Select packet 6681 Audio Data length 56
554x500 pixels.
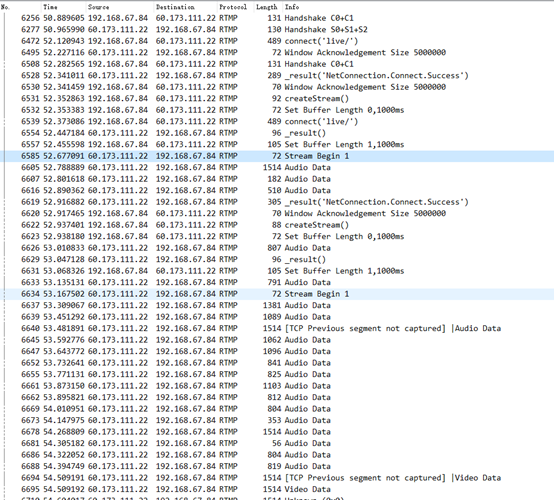277,443
